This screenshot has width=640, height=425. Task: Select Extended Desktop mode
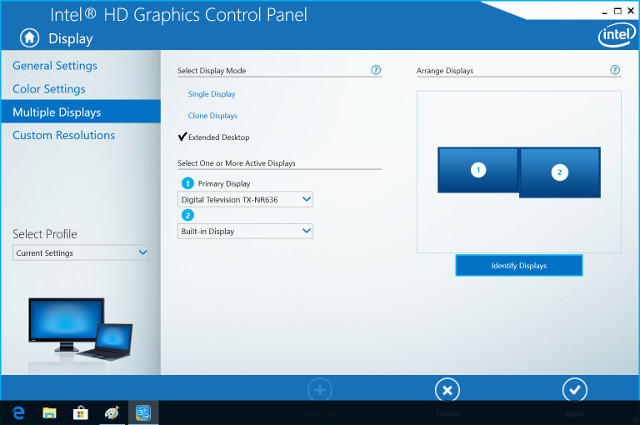(x=213, y=137)
